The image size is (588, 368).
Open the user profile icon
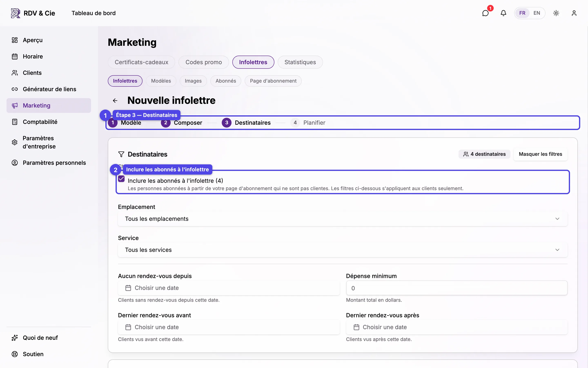[574, 13]
